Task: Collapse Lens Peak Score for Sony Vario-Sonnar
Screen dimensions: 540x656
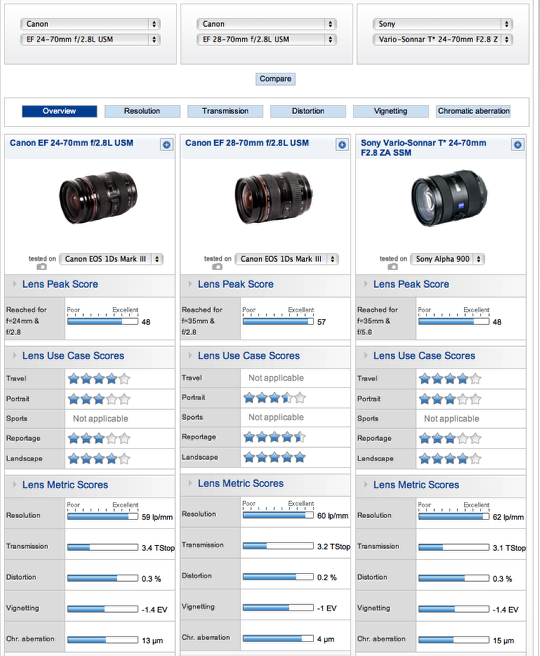Action: [x=366, y=284]
